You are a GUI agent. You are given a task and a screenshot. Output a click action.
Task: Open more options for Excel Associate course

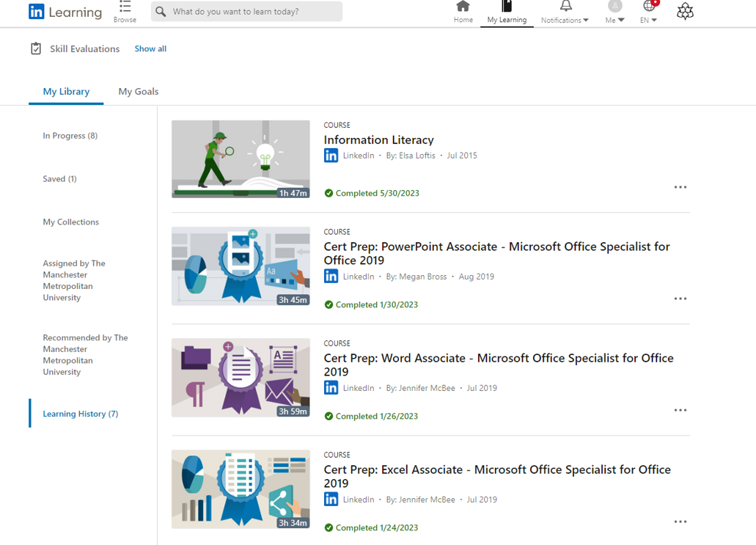pos(680,522)
